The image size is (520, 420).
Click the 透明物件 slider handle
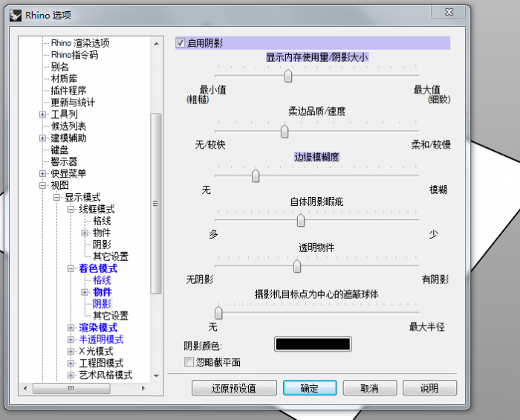297,266
